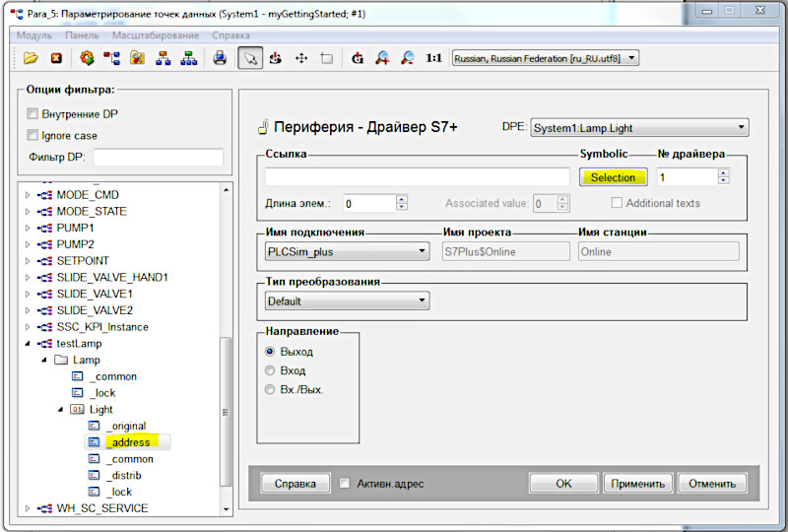Click icon beside _distrib config

pos(94,475)
